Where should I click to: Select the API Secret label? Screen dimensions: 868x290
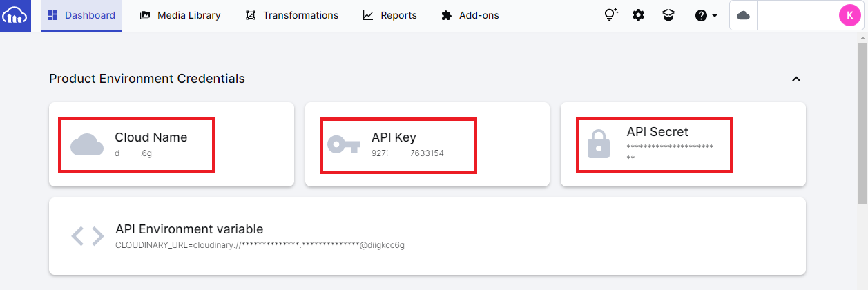click(x=657, y=131)
